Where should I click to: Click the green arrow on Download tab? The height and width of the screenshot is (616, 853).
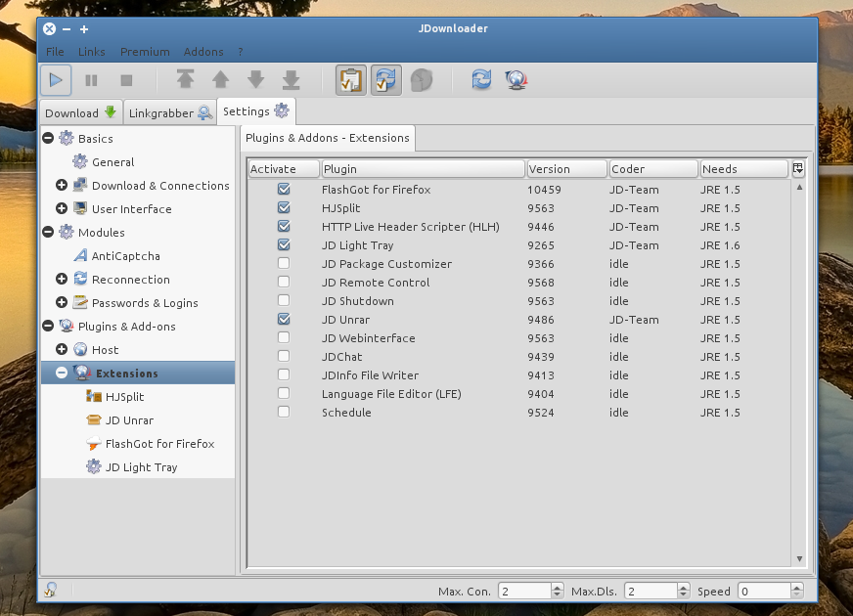coord(111,112)
